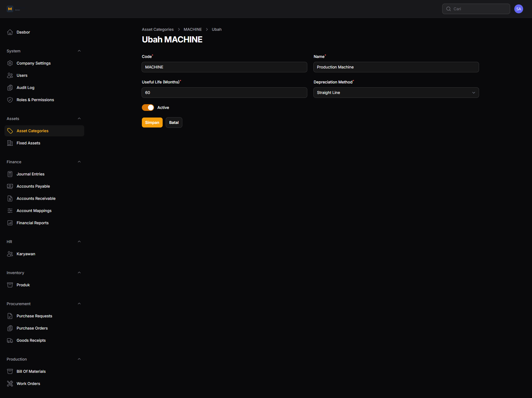Click the Goods Receipts truck icon

click(x=10, y=340)
